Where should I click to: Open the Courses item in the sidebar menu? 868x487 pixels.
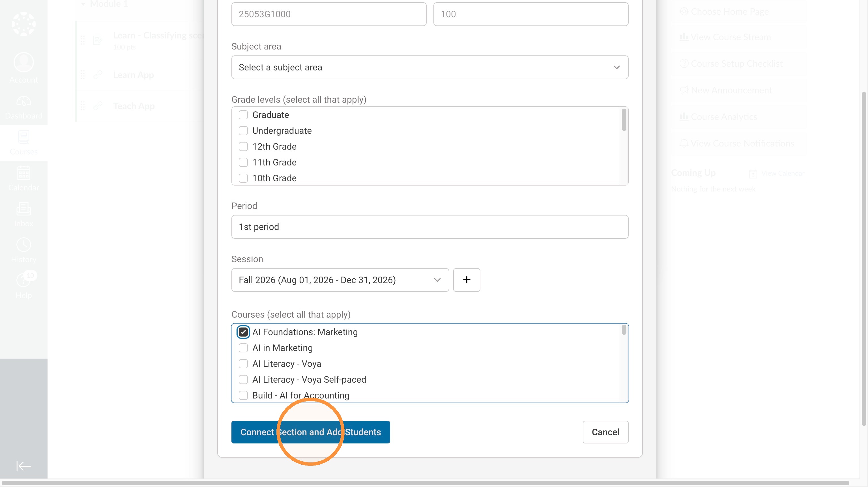[23, 143]
